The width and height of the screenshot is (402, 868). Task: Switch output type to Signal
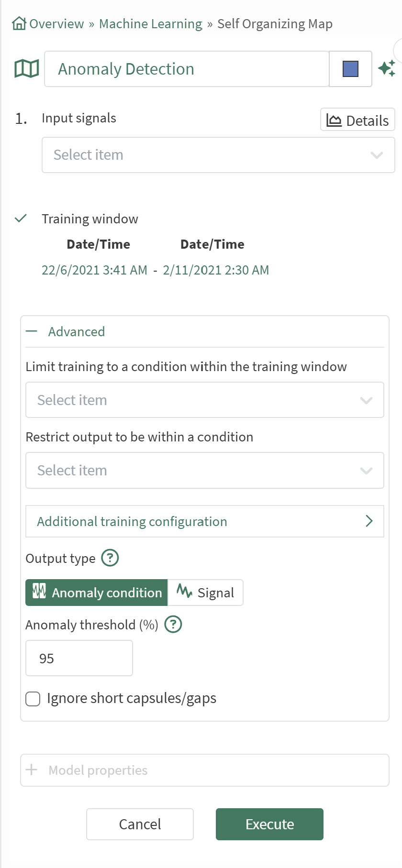tap(205, 593)
